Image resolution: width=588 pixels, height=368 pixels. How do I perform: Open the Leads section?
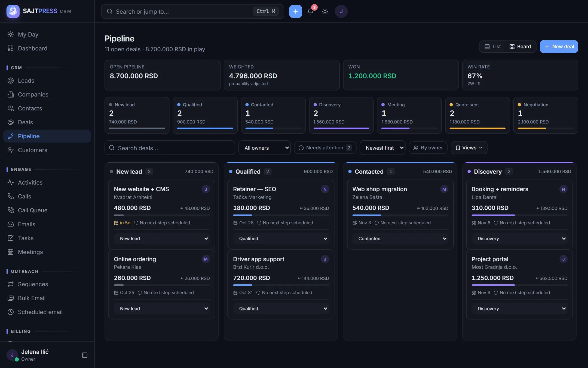click(47, 80)
